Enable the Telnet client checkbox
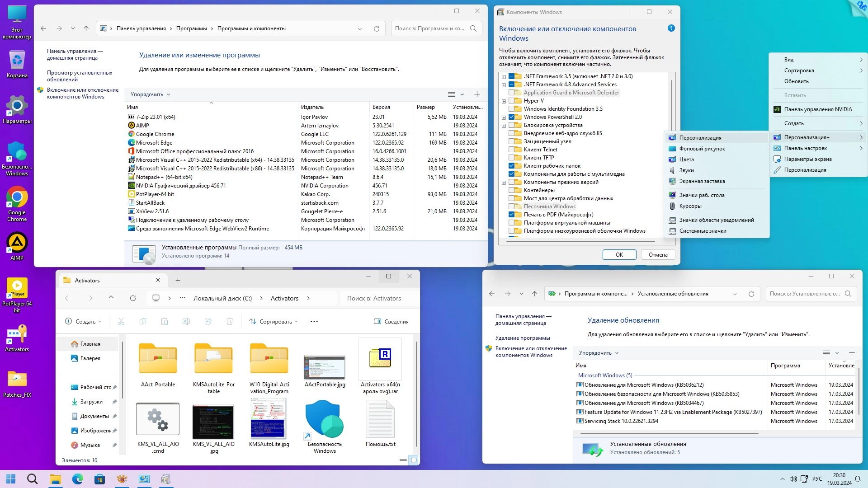The height and width of the screenshot is (488, 868). 512,150
